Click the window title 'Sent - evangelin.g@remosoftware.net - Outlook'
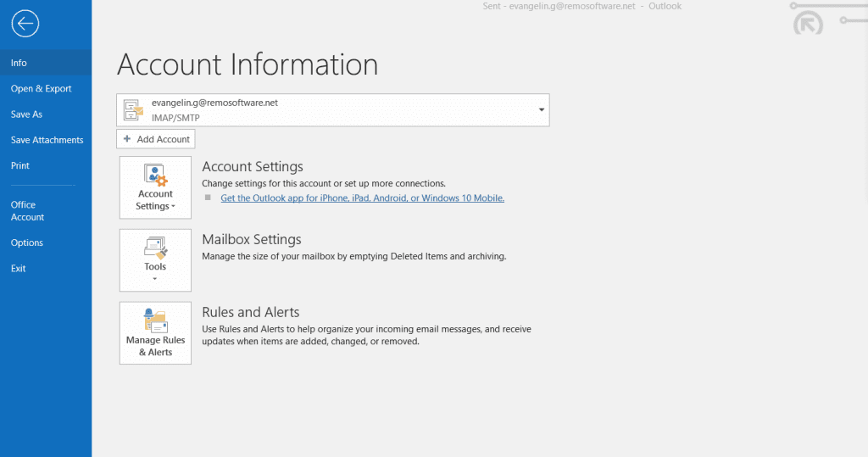Screen dimensions: 868x457 click(581, 6)
